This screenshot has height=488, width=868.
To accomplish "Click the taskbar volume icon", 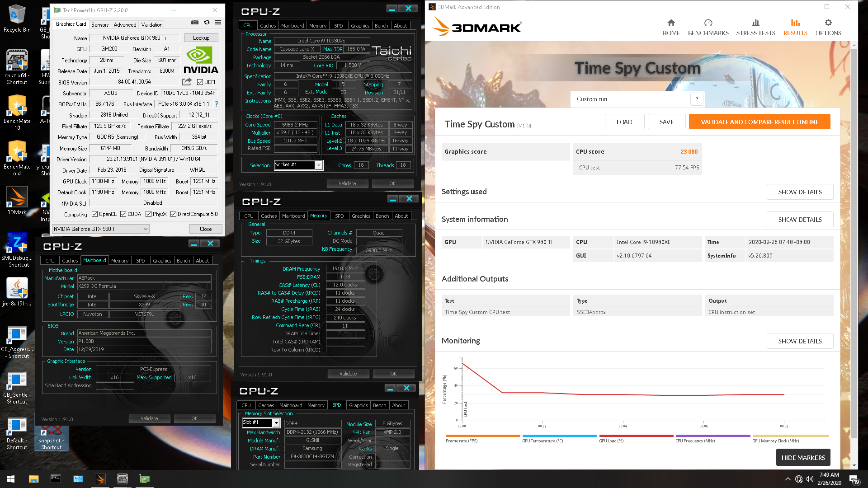I will pyautogui.click(x=810, y=479).
